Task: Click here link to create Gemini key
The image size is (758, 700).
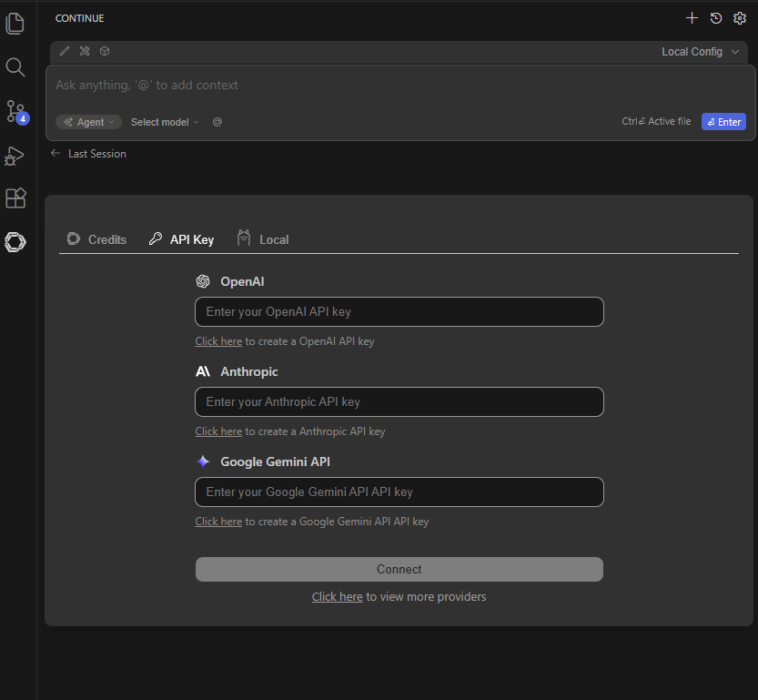Action: (x=218, y=522)
